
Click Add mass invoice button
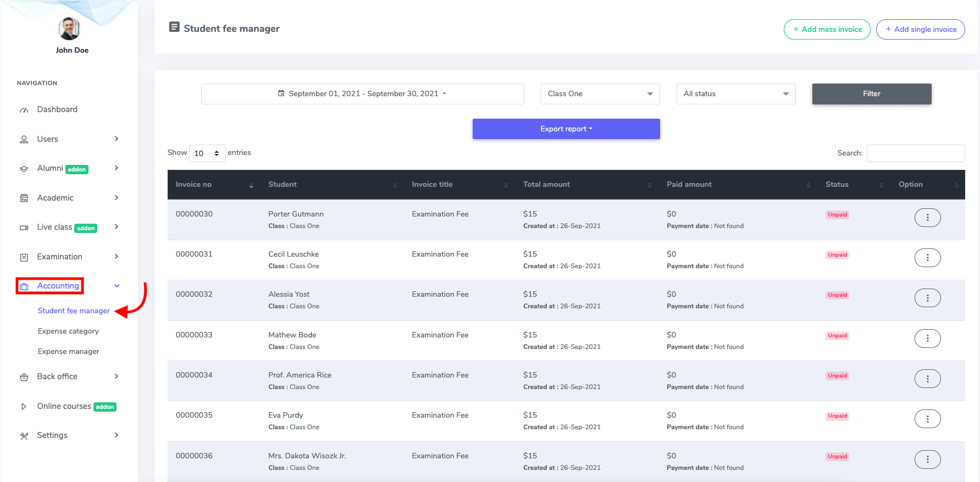pyautogui.click(x=827, y=30)
